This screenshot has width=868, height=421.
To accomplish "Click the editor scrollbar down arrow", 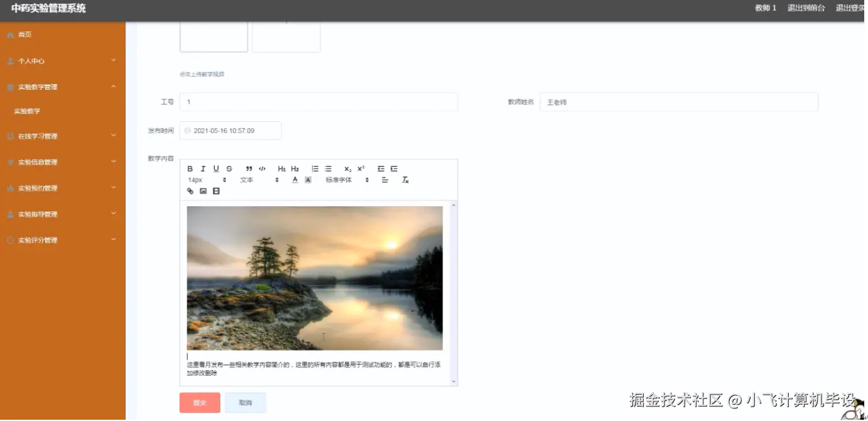I will click(x=453, y=381).
